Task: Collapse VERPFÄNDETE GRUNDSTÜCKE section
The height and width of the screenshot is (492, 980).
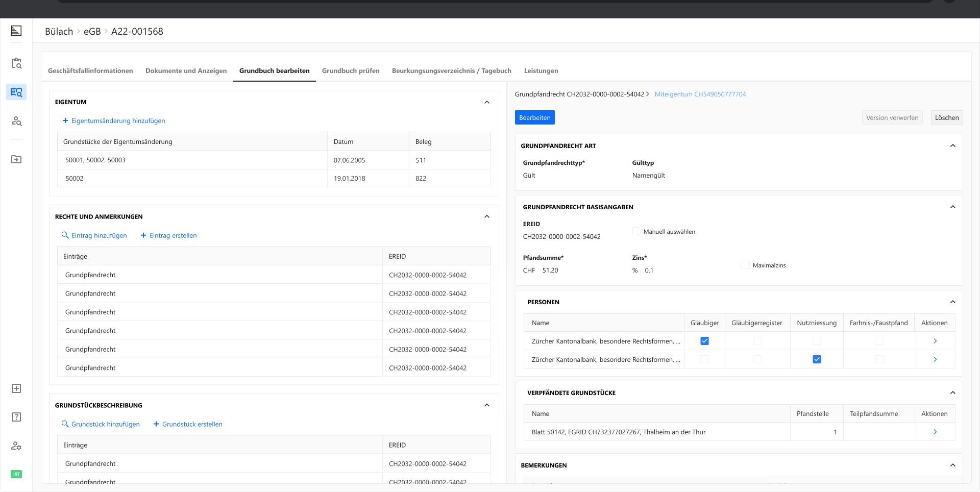Action: click(952, 392)
